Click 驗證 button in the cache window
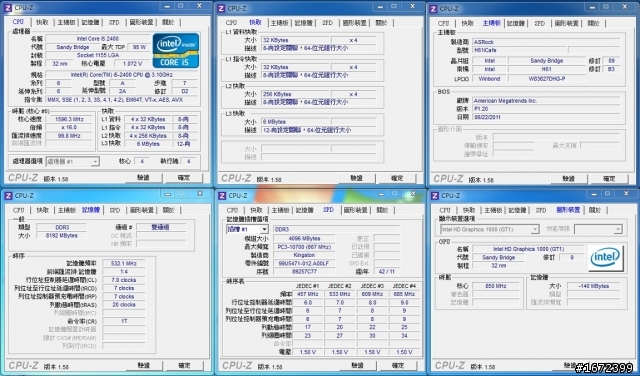This screenshot has width=640, height=376. point(356,178)
